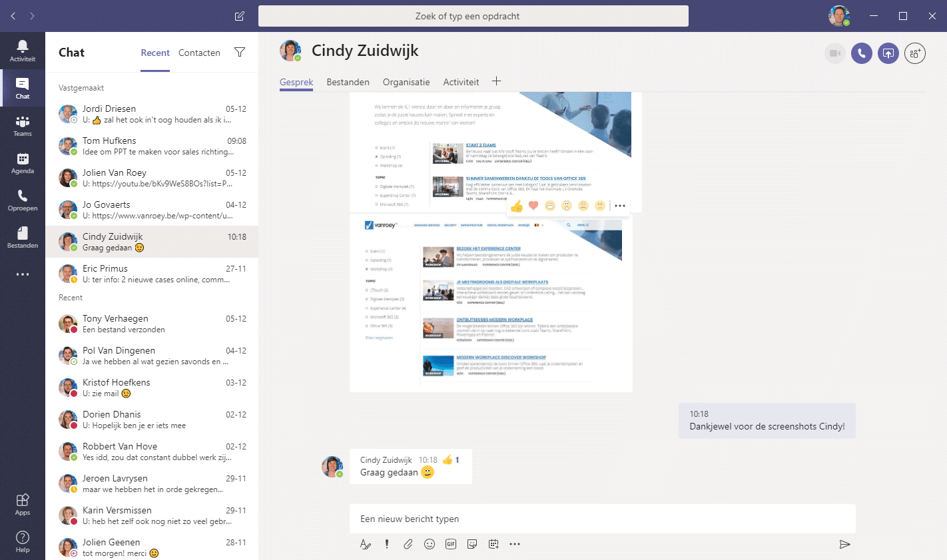Open chat with Tom Hufkens
This screenshot has height=560, width=947.
tap(152, 146)
